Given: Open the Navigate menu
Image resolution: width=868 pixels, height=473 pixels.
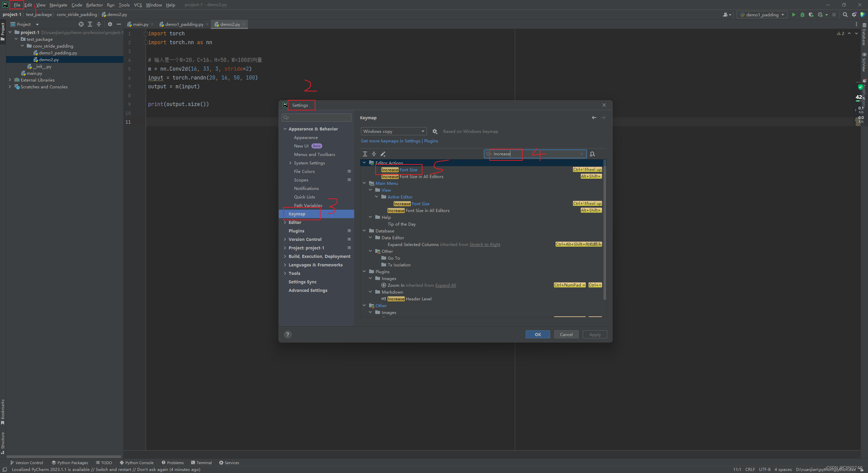Looking at the screenshot, I should pyautogui.click(x=58, y=5).
